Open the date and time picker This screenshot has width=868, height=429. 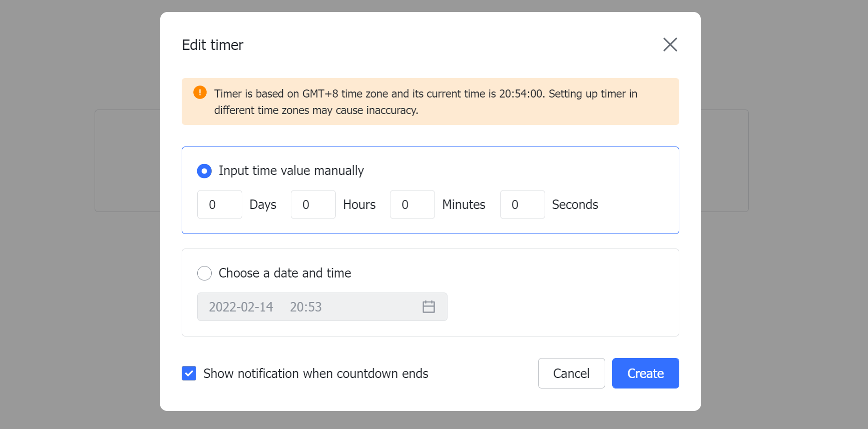[x=322, y=306]
